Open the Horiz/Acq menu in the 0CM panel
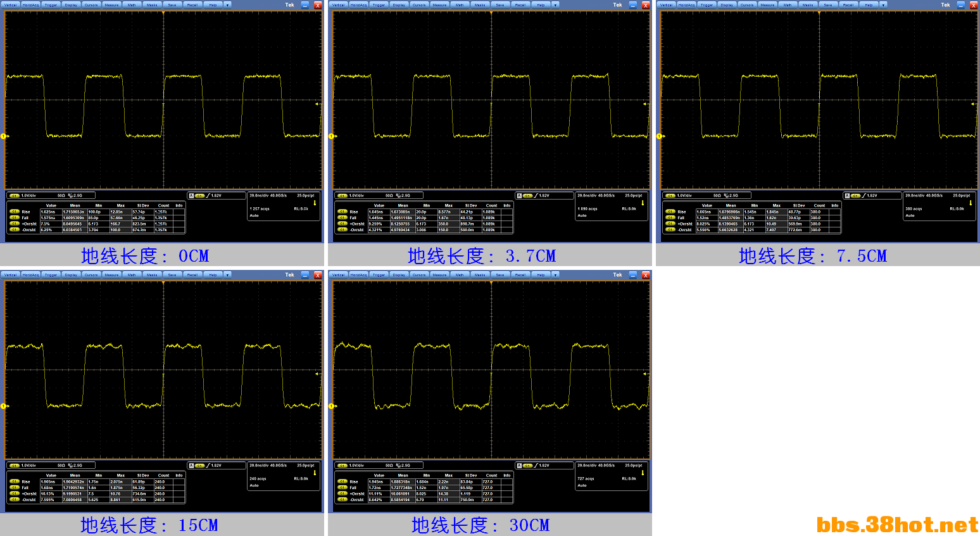Screen dimensions: 980x536 (31, 5)
